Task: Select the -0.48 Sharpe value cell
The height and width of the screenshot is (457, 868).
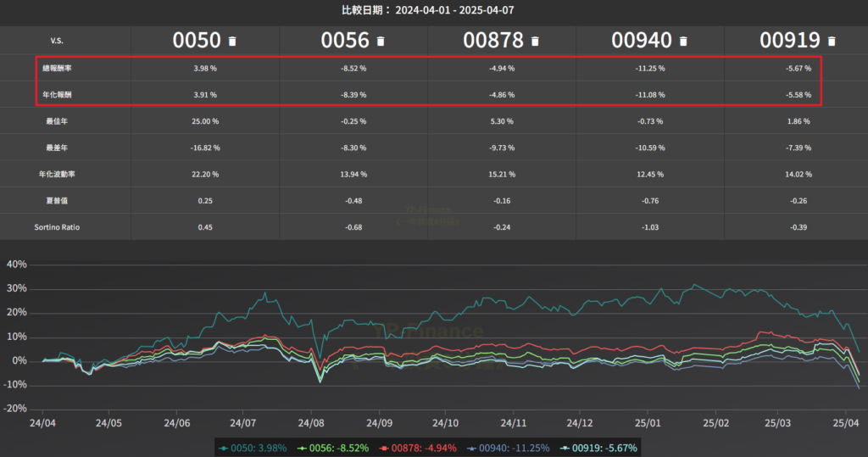Action: [x=353, y=201]
